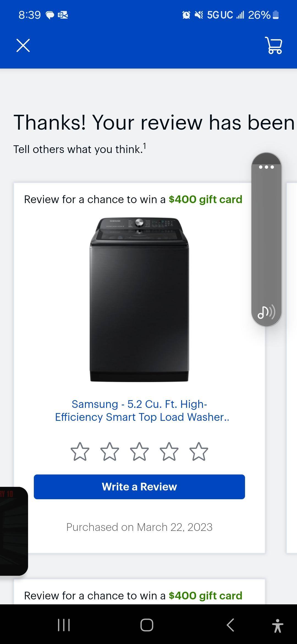Tap the floating video thumbnail at left edge

click(13, 531)
